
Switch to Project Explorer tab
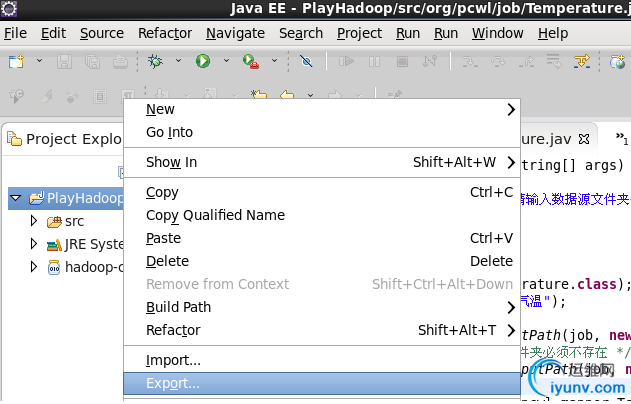64,139
